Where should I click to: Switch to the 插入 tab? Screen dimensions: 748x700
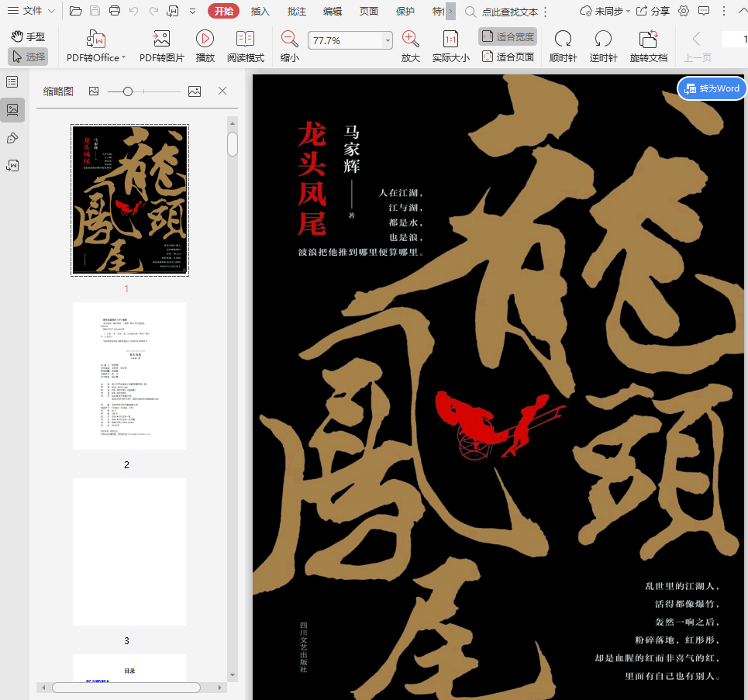pos(260,11)
